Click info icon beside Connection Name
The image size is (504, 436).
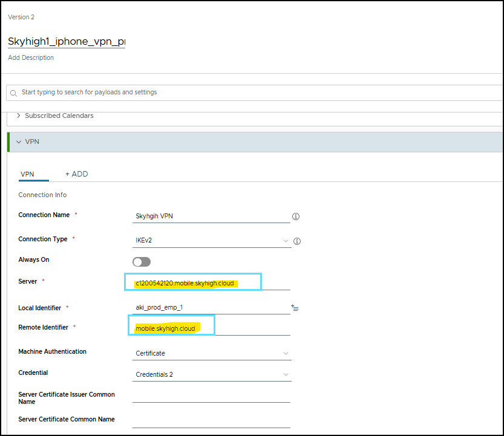[x=296, y=216]
